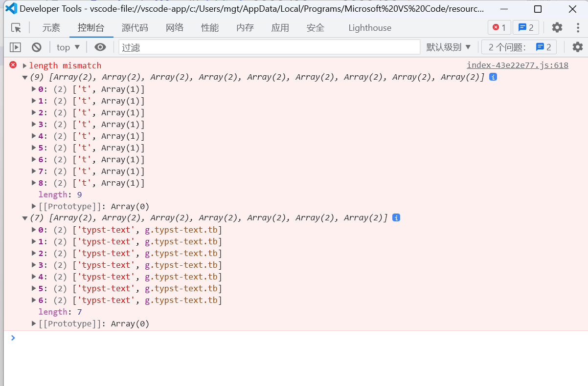Select the inspect element cursor icon
Viewport: 588px width, 386px height.
(x=16, y=28)
